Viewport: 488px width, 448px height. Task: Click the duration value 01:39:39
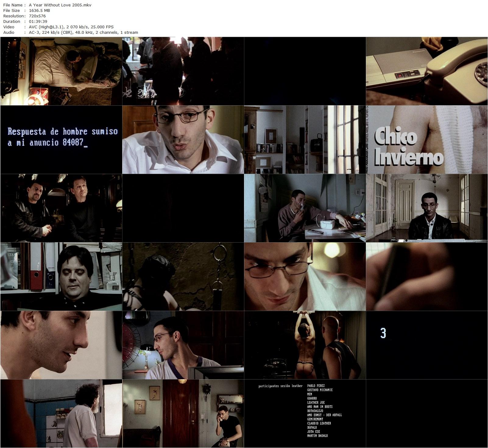tap(38, 21)
